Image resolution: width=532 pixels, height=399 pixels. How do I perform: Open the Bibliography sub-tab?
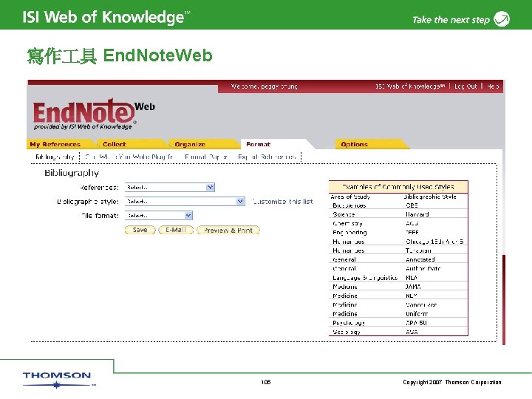55,157
